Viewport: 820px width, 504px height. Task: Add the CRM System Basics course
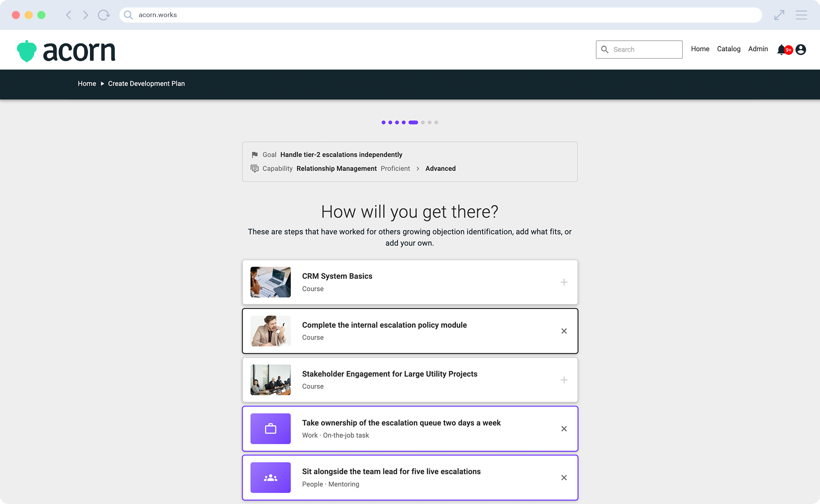pos(564,282)
